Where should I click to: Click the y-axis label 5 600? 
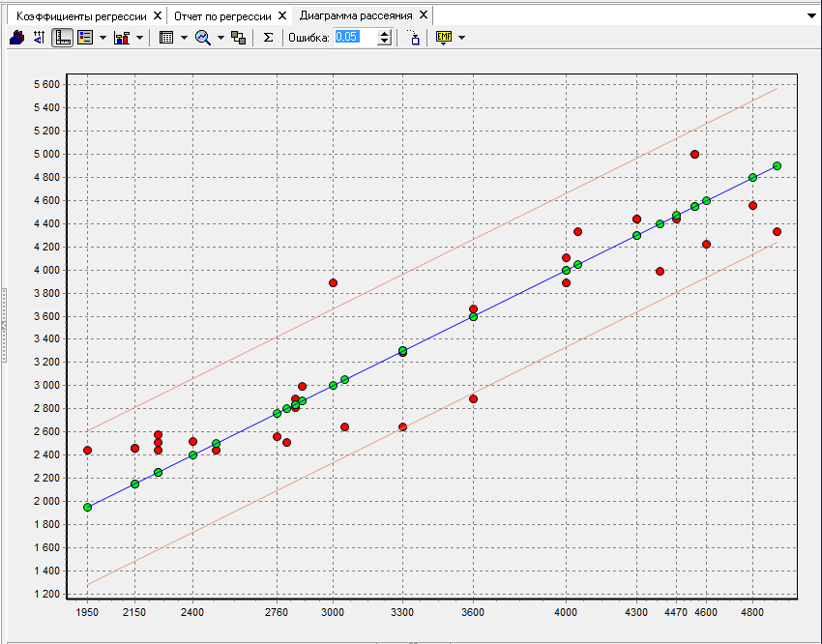pyautogui.click(x=47, y=84)
